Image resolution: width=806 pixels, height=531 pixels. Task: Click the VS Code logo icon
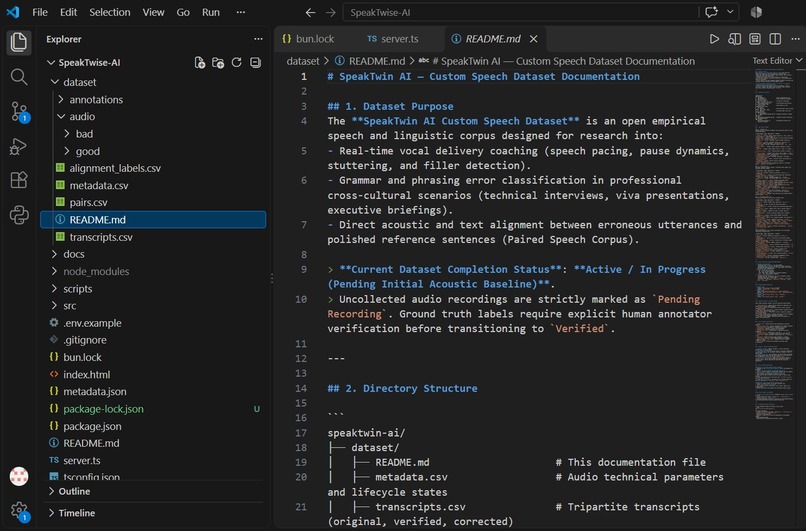point(13,12)
